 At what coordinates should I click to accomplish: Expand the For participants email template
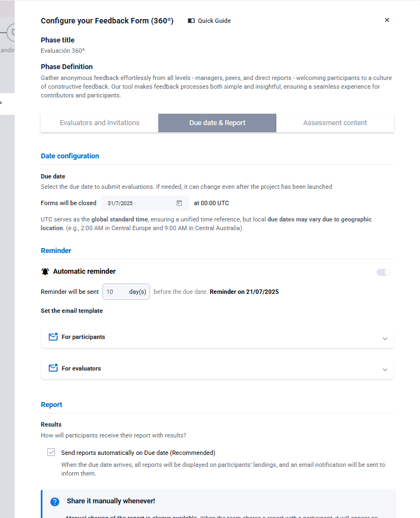pos(385,338)
